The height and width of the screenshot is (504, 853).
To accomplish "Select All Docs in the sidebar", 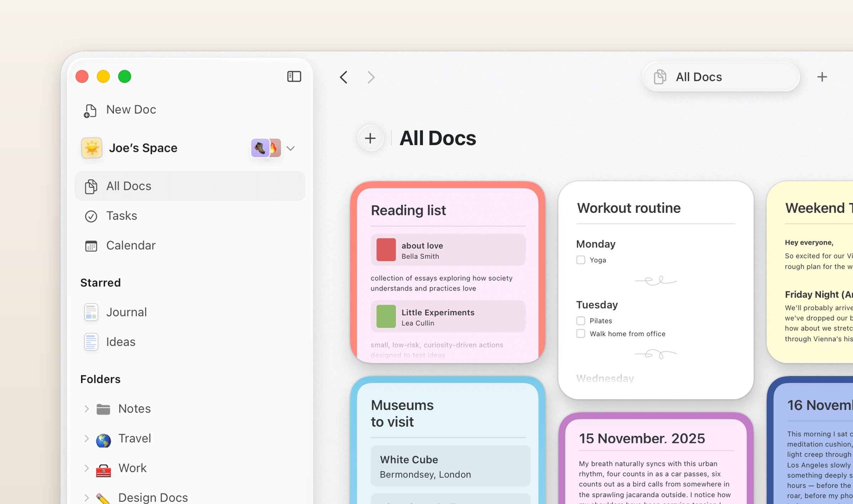I will click(x=190, y=186).
